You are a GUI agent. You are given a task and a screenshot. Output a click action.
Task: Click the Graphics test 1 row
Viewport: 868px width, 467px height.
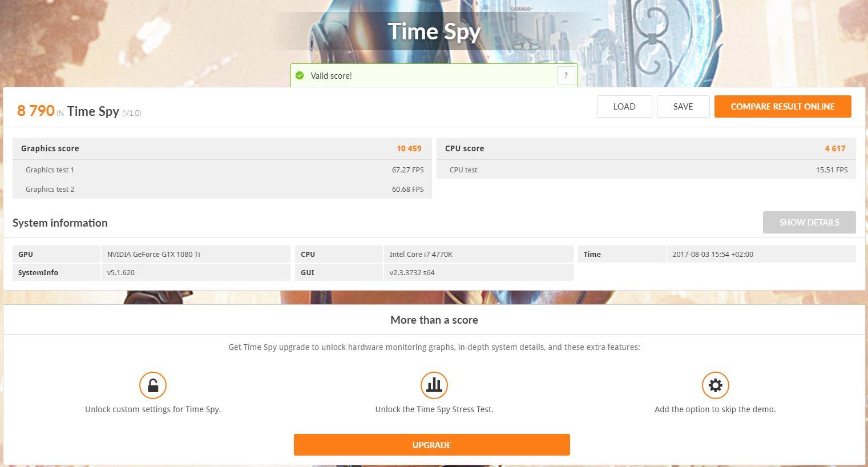coord(222,170)
